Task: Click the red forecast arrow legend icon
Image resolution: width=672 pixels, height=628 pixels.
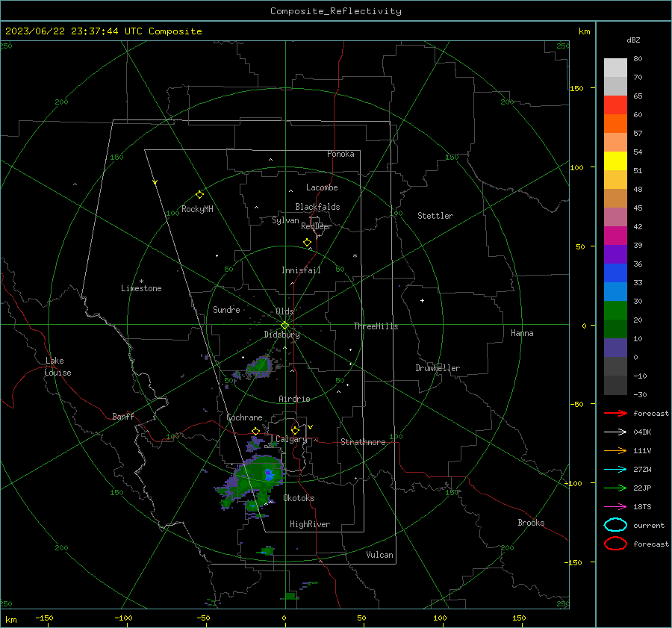Action: [615, 413]
